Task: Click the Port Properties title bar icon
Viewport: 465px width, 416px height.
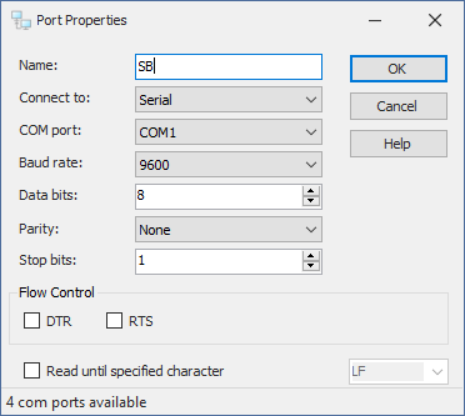Action: click(21, 20)
